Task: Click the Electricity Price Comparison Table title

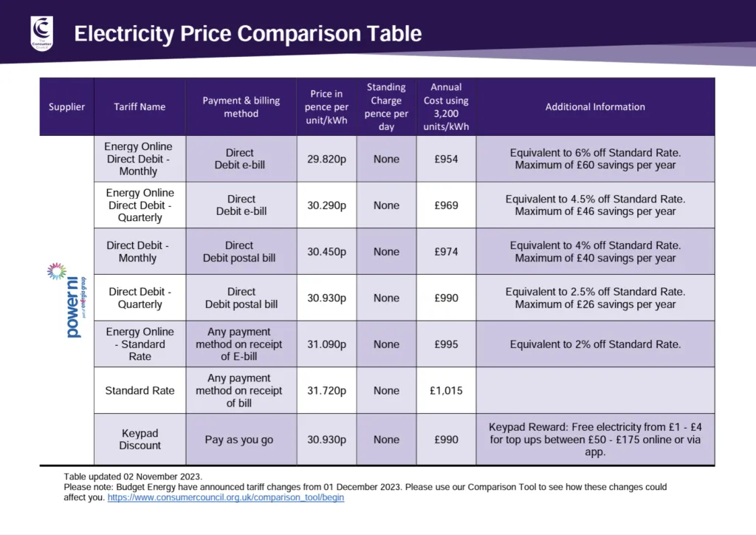Action: 248,34
